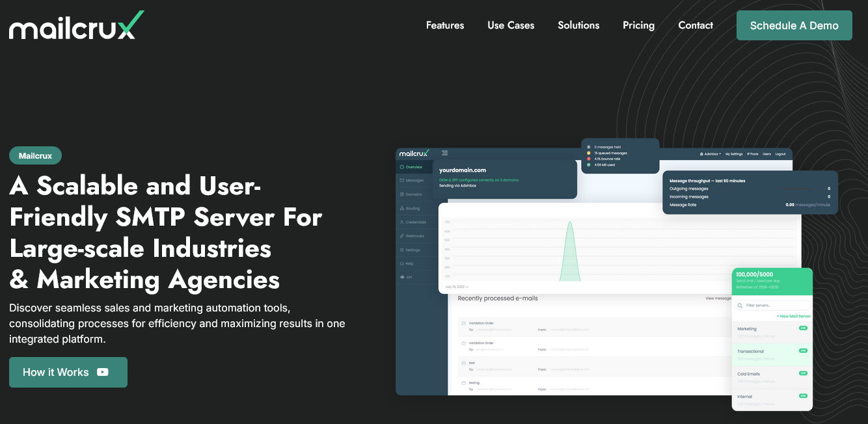The height and width of the screenshot is (424, 868).
Task: Click the + New Mail Server link
Action: 793,316
